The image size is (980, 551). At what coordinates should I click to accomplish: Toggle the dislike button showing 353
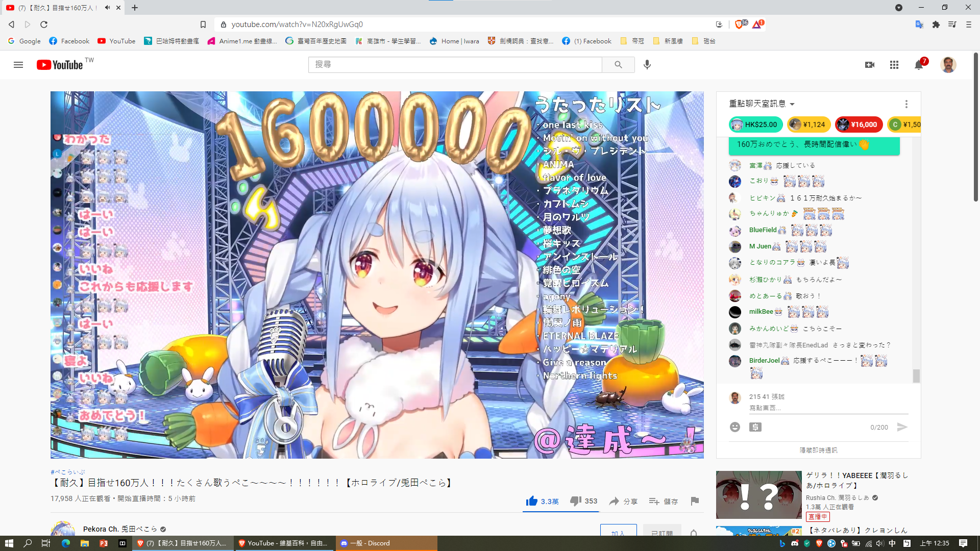click(x=583, y=501)
